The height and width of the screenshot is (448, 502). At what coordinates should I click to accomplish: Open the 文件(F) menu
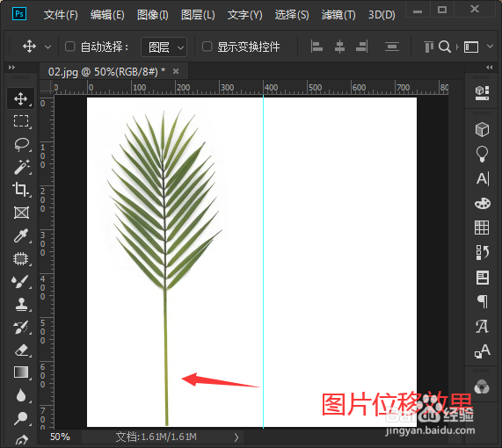pyautogui.click(x=61, y=15)
